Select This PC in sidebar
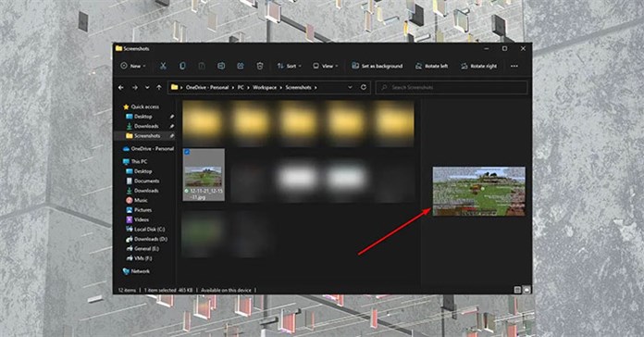 click(x=139, y=161)
